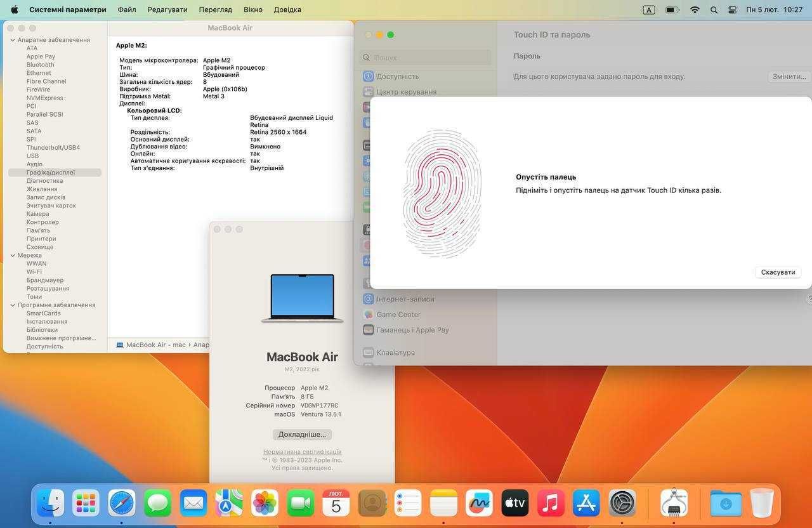Click MacBook Air - mac path item
The height and width of the screenshot is (528, 812).
click(x=150, y=345)
